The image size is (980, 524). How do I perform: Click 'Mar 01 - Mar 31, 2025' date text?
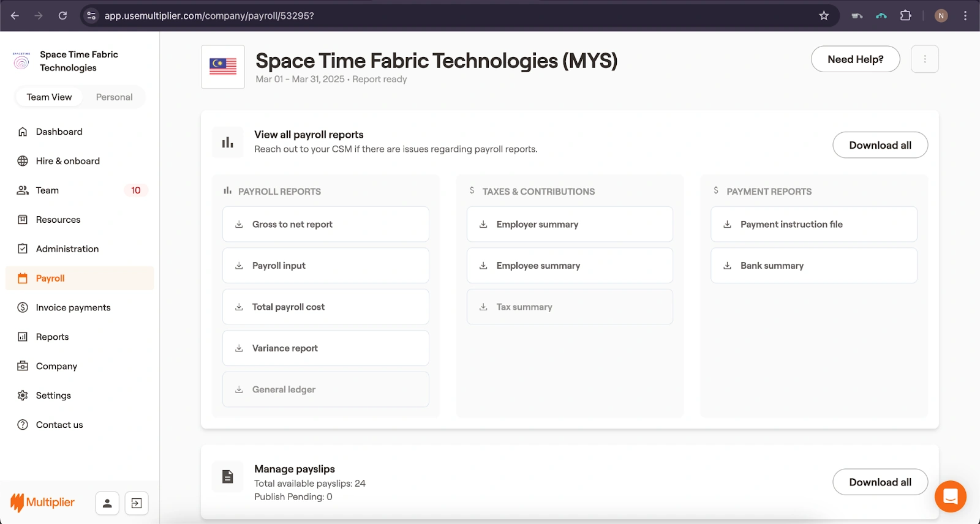pos(300,79)
